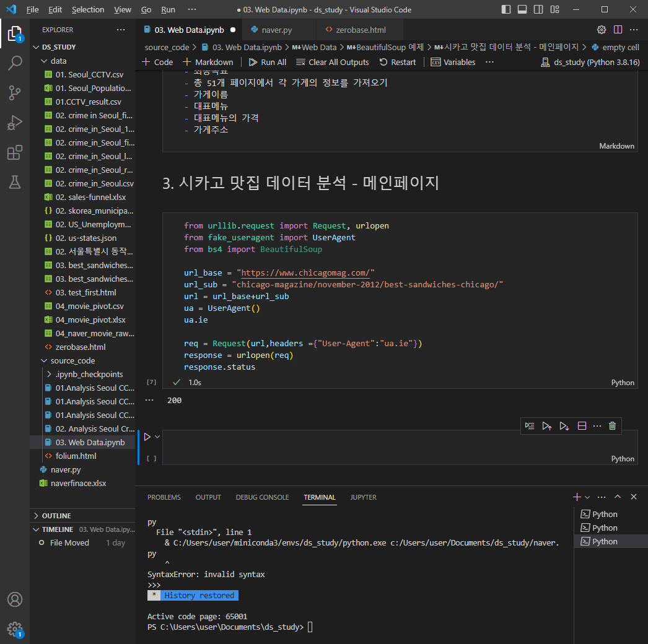Toggle the bottom Panel layout icon
The height and width of the screenshot is (644, 648).
coord(522,9)
